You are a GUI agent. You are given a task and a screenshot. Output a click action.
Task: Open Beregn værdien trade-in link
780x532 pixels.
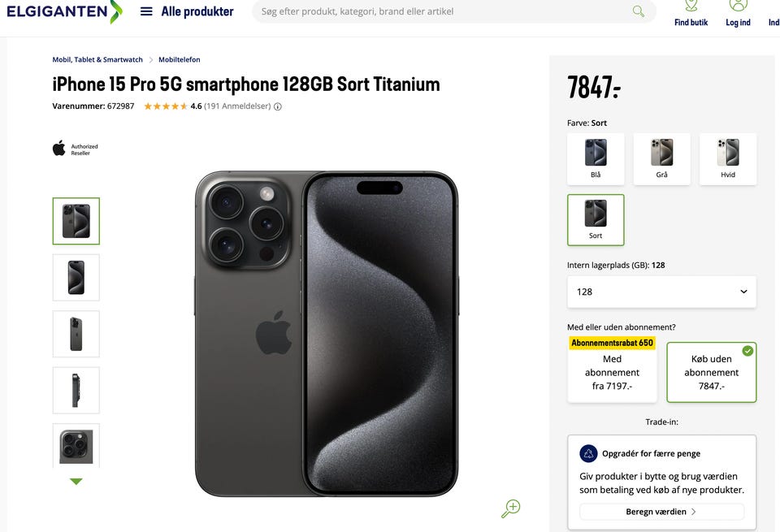click(x=661, y=512)
